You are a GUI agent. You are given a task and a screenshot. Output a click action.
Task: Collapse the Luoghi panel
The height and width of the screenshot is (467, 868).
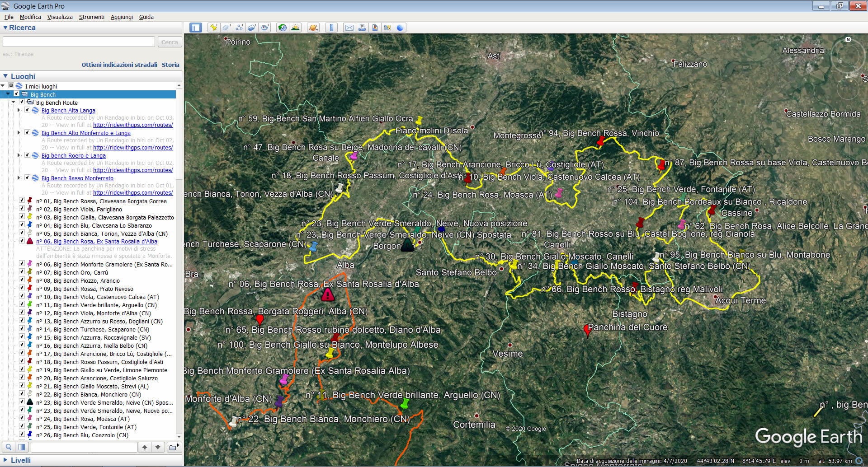[x=5, y=76]
